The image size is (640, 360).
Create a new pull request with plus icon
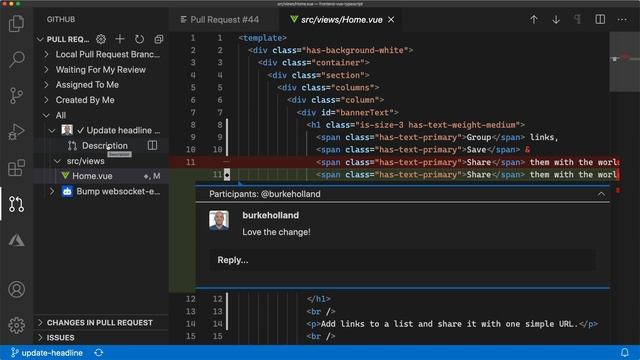click(120, 39)
